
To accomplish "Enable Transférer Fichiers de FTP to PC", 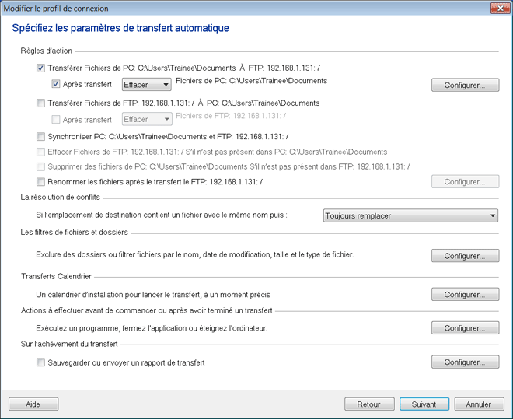I will 40,103.
